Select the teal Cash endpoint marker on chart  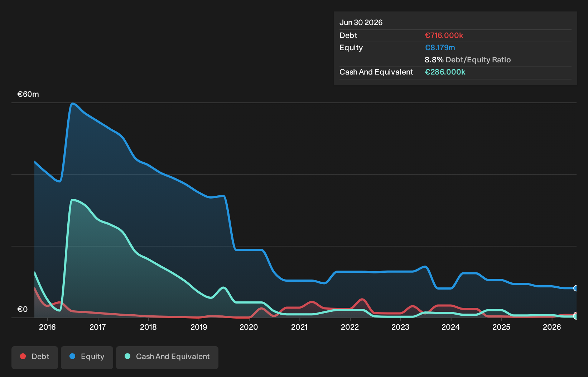576,316
